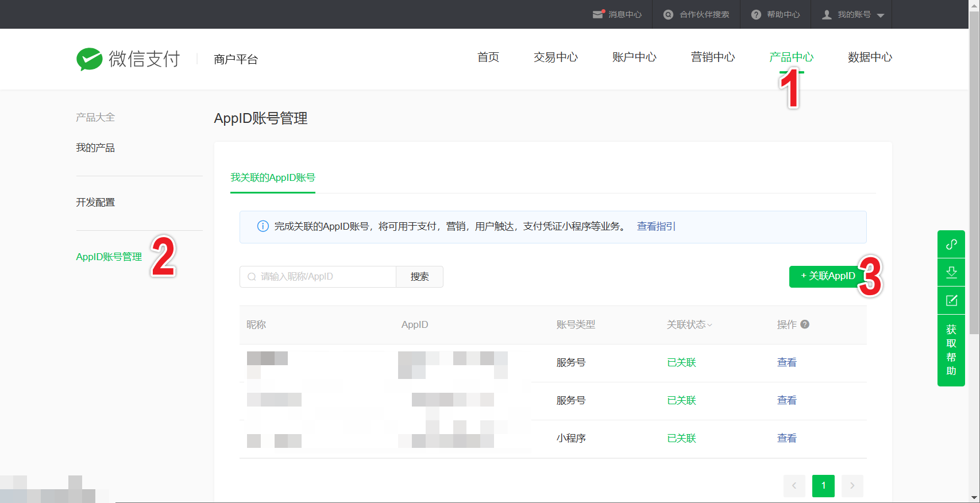Viewport: 980px width, 503px height.
Task: Click the info icon in the notice banner
Action: click(x=263, y=226)
